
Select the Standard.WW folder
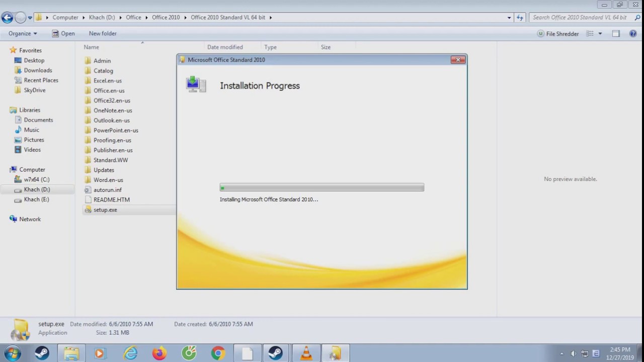[x=111, y=160]
